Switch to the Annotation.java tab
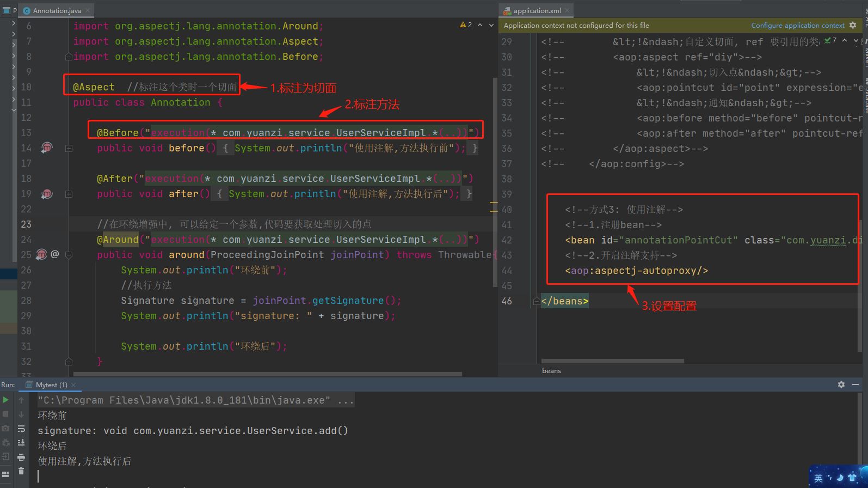Viewport: 868px width, 488px height. (x=57, y=11)
